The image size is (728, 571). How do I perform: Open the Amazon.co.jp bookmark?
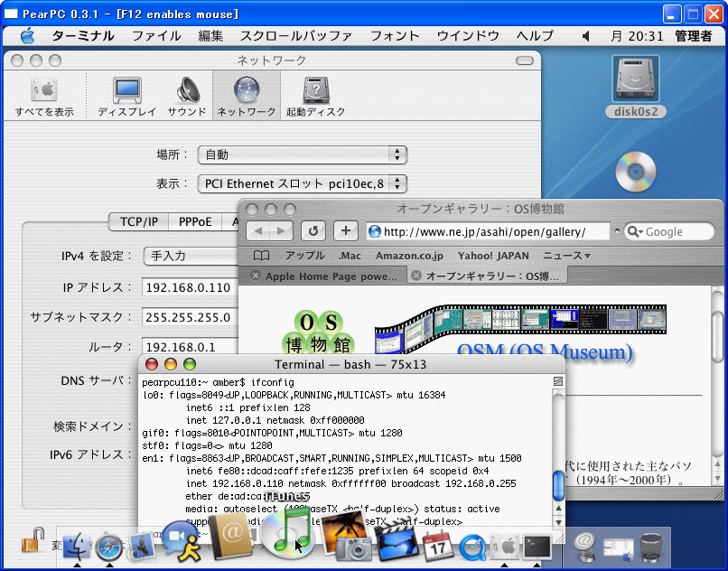[x=409, y=256]
